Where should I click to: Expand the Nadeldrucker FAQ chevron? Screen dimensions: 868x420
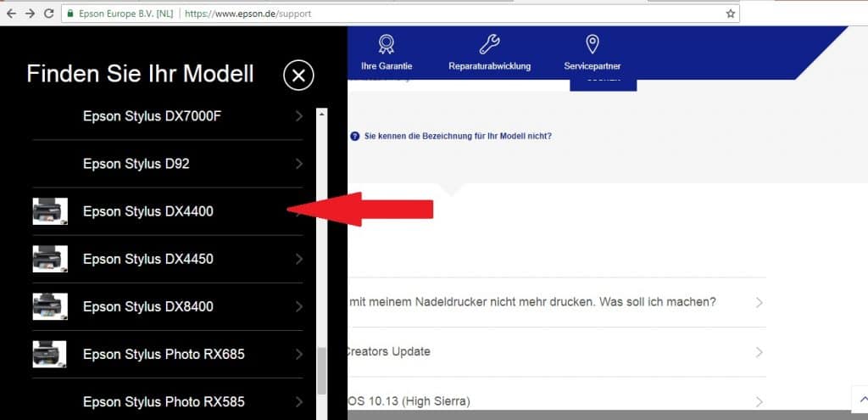[759, 303]
